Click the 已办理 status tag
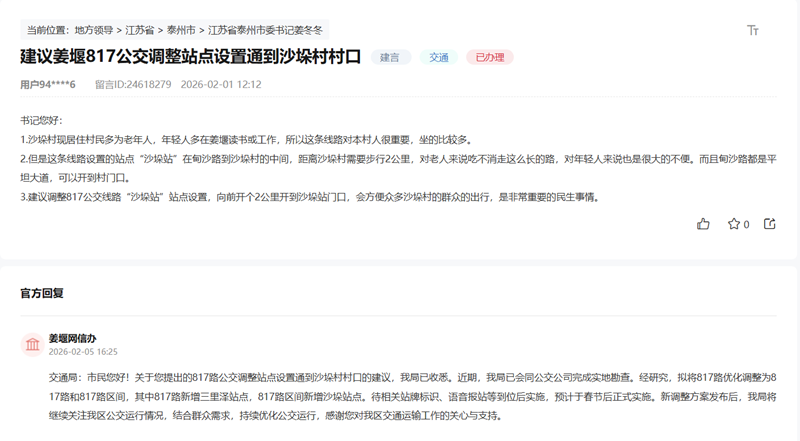Screen dimensions: 800x441 click(x=490, y=57)
